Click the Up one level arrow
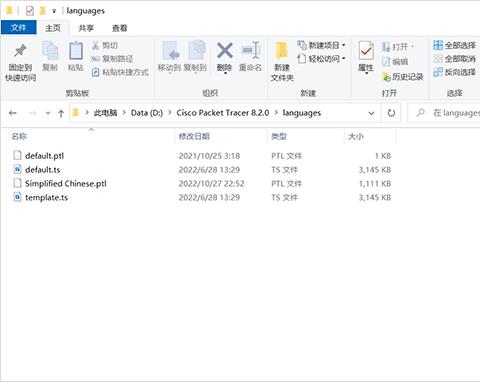Viewport: 480px width, 382px height. point(61,113)
